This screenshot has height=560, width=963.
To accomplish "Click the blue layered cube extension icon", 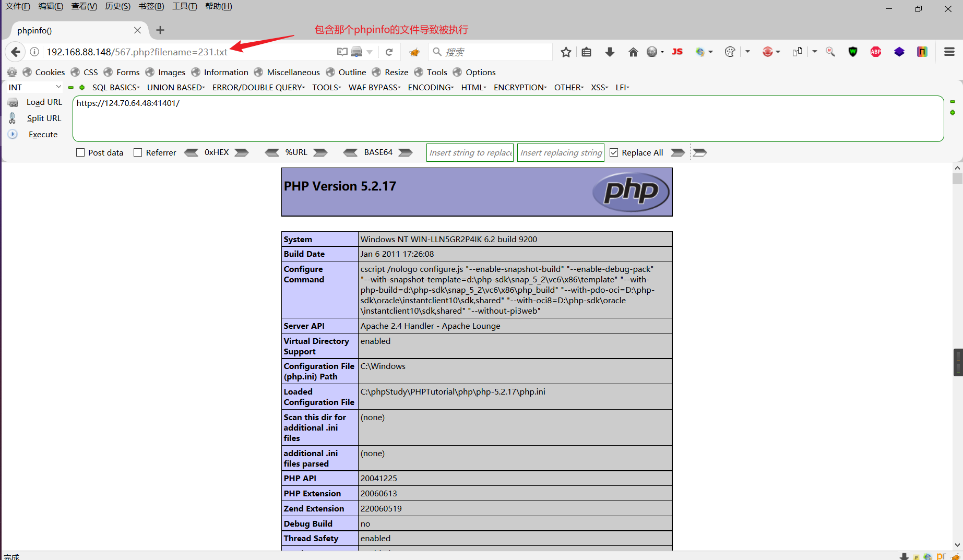I will coord(899,52).
